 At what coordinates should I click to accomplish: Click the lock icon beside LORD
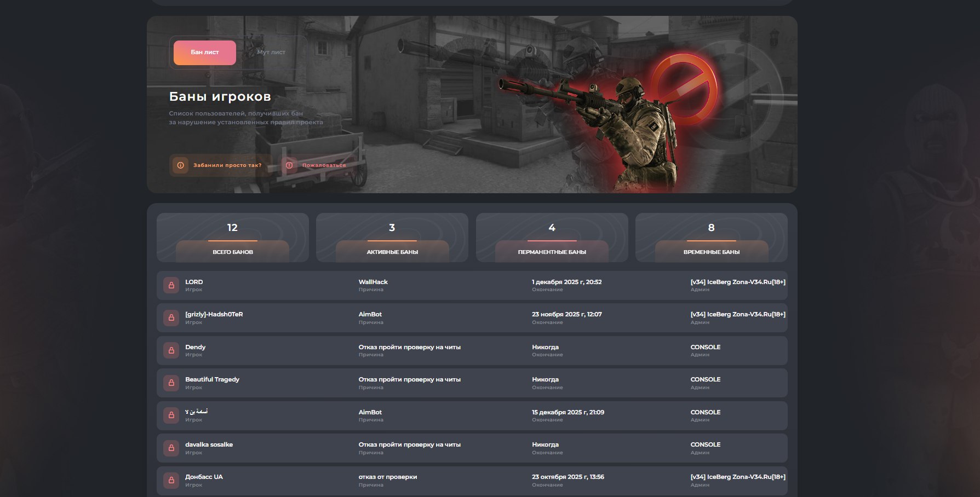click(x=171, y=285)
